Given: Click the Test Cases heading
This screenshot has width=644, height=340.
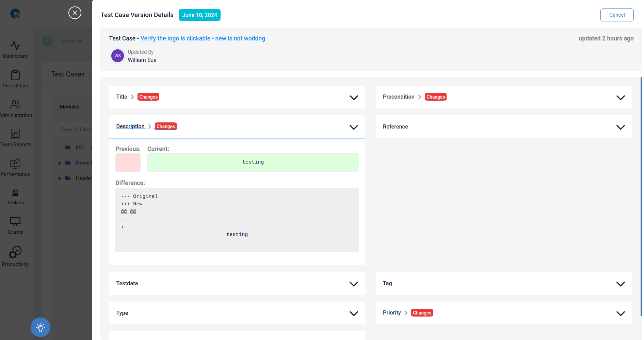Looking at the screenshot, I should coord(68,74).
